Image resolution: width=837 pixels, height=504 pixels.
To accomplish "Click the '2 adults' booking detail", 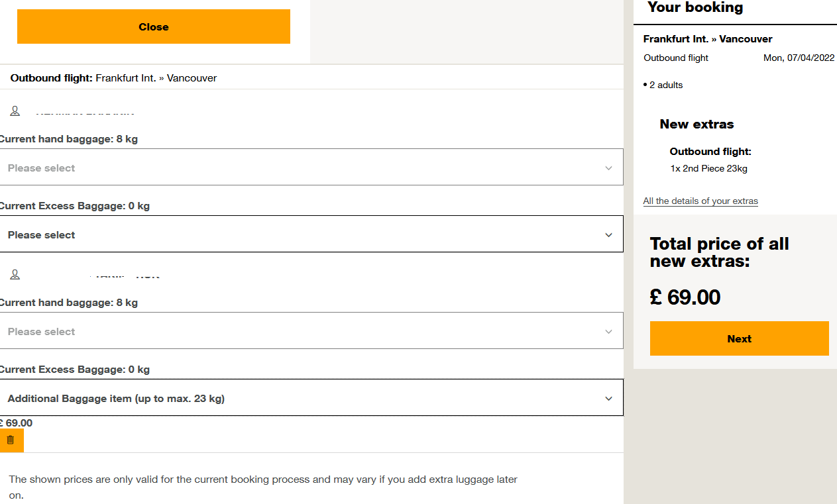I will (665, 85).
